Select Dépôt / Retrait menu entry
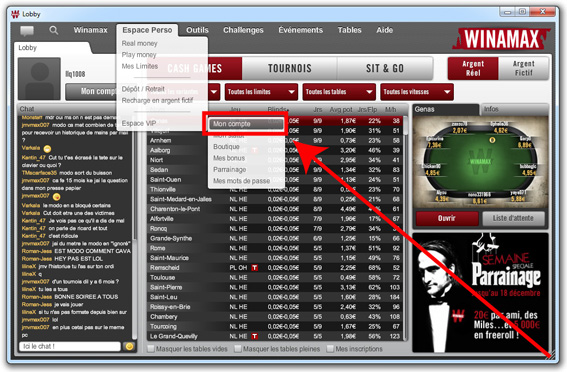The width and height of the screenshot is (567, 372). click(143, 89)
